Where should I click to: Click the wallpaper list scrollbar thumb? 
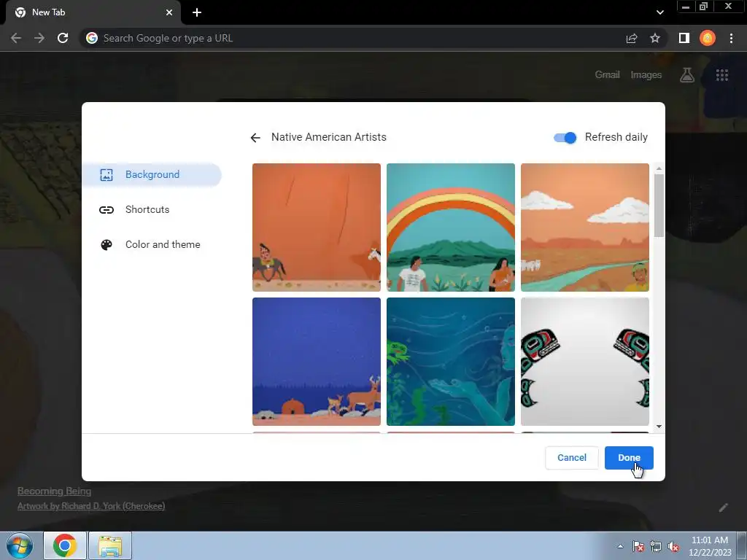point(659,205)
